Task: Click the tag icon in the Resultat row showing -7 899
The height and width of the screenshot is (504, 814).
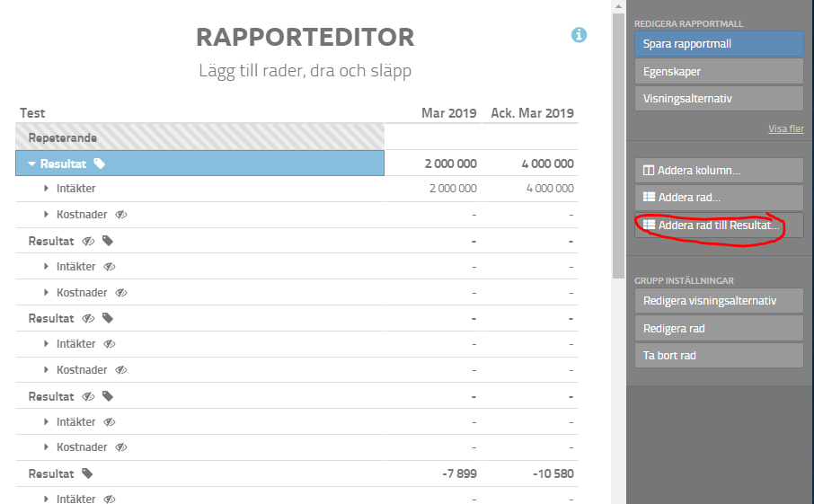Action: 87,473
